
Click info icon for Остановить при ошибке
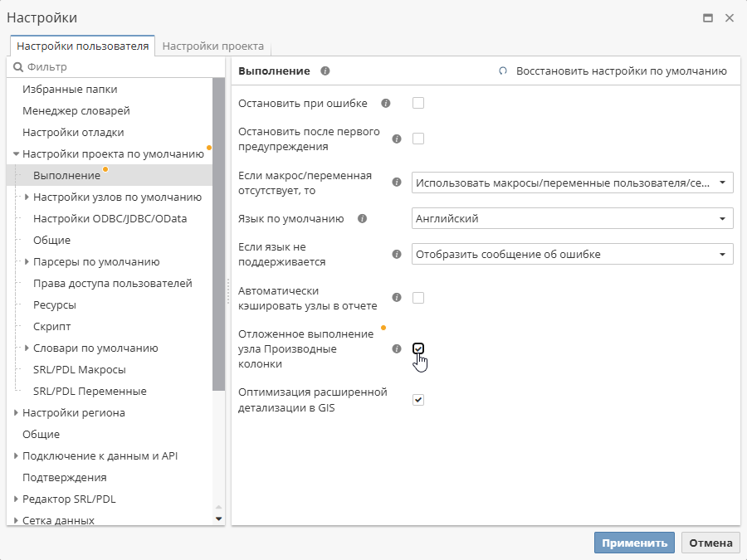pos(386,104)
